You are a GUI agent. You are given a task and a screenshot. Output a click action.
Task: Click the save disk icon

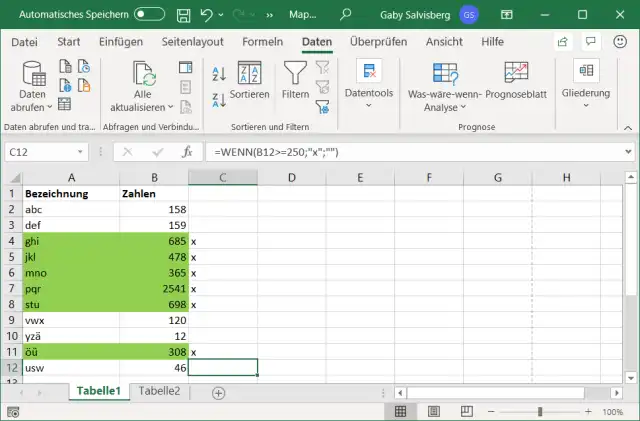pos(182,14)
